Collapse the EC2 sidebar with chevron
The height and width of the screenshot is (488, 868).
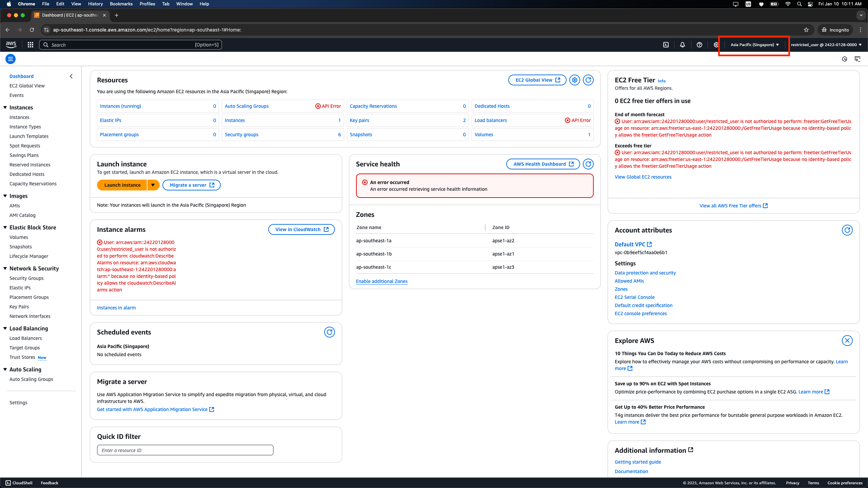tap(71, 76)
